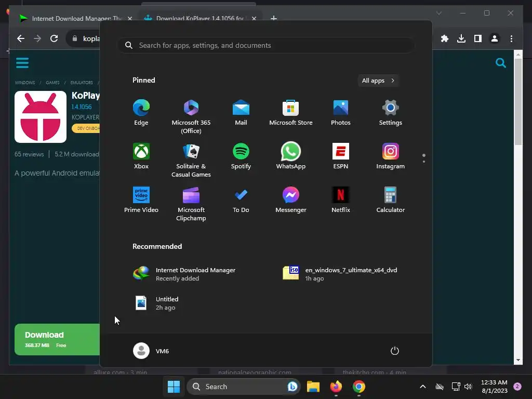The image size is (532, 399).
Task: Open the Instagram app
Action: (391, 156)
